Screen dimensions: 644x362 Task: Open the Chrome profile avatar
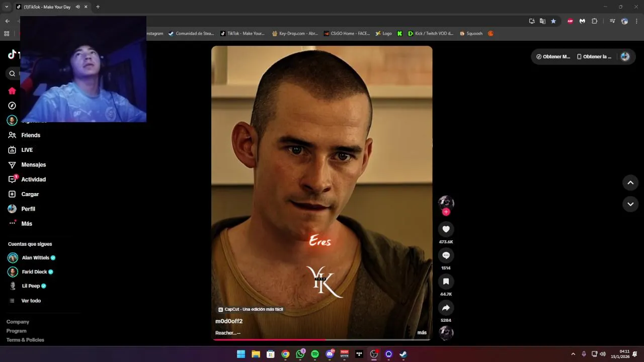(x=624, y=21)
